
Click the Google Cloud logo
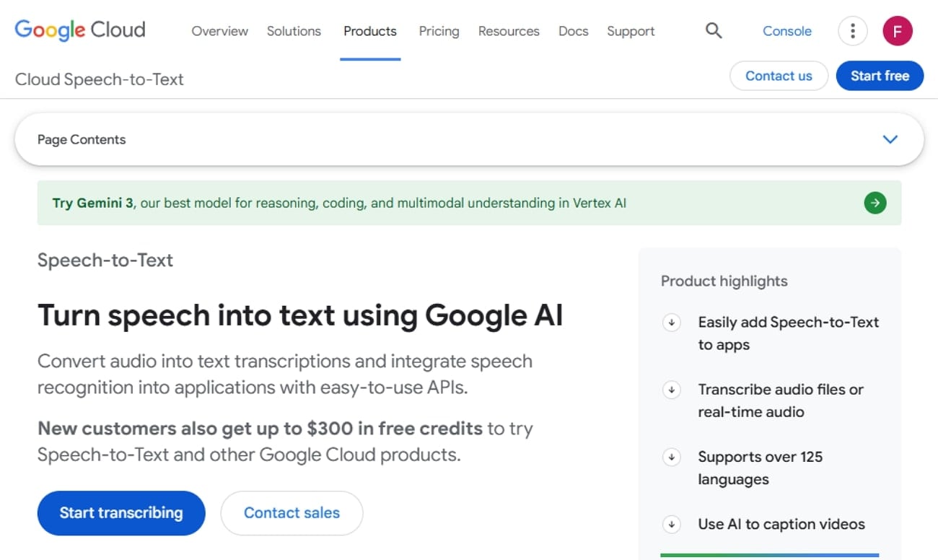pyautogui.click(x=79, y=30)
